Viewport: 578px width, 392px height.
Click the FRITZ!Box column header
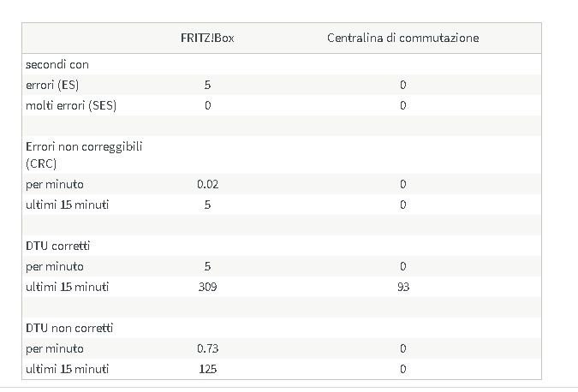(207, 38)
